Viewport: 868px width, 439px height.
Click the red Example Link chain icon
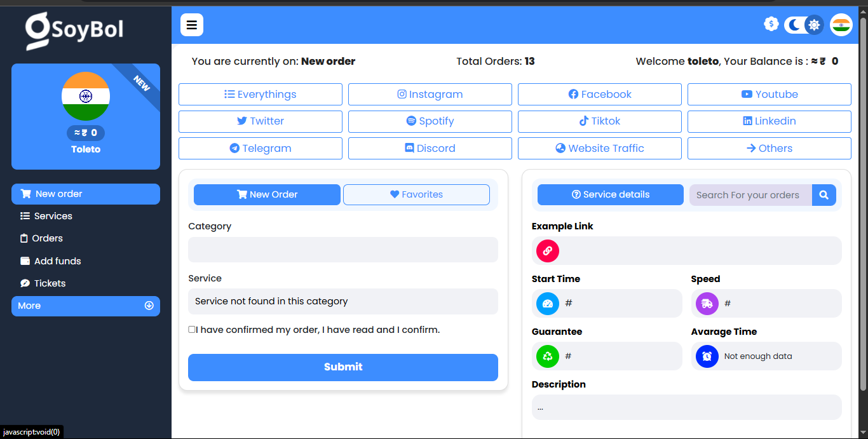point(547,251)
